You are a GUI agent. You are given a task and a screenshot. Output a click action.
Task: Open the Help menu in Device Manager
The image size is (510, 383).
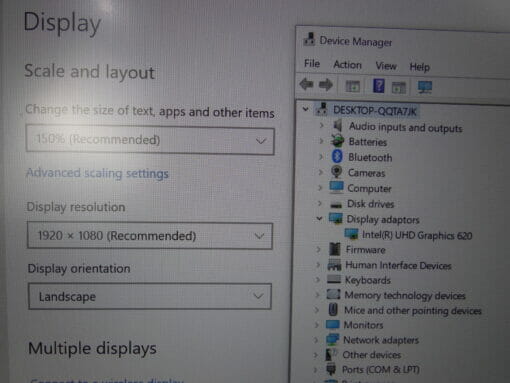[x=419, y=67]
